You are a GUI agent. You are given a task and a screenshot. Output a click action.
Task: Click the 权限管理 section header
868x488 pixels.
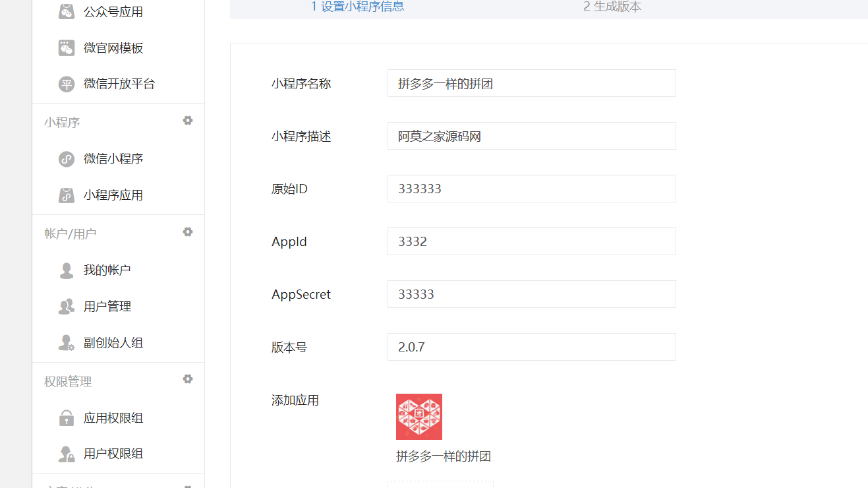pos(68,382)
